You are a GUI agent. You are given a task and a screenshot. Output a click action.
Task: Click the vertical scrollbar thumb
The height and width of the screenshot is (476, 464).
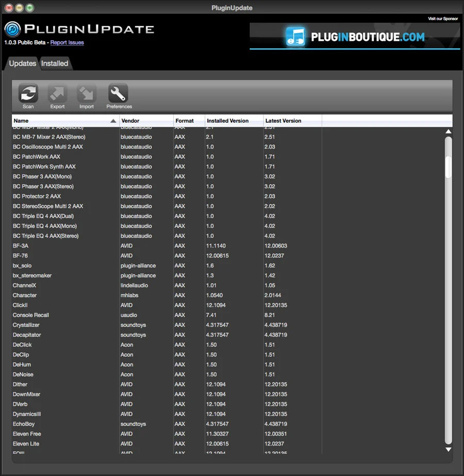click(x=448, y=167)
